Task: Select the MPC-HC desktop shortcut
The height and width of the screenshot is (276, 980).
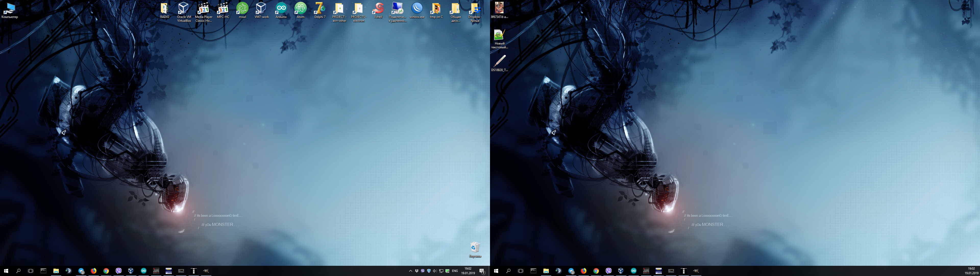Action: pyautogui.click(x=223, y=10)
